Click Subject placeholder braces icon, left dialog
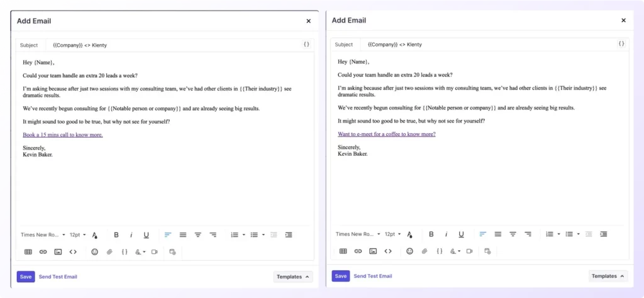 click(306, 45)
